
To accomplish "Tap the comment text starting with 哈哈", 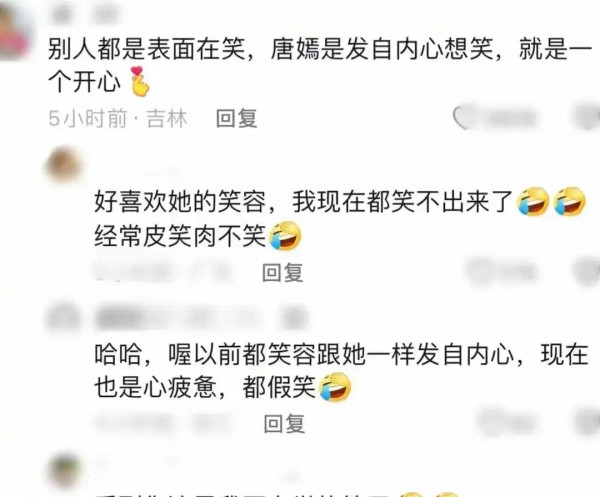I will tap(341, 371).
